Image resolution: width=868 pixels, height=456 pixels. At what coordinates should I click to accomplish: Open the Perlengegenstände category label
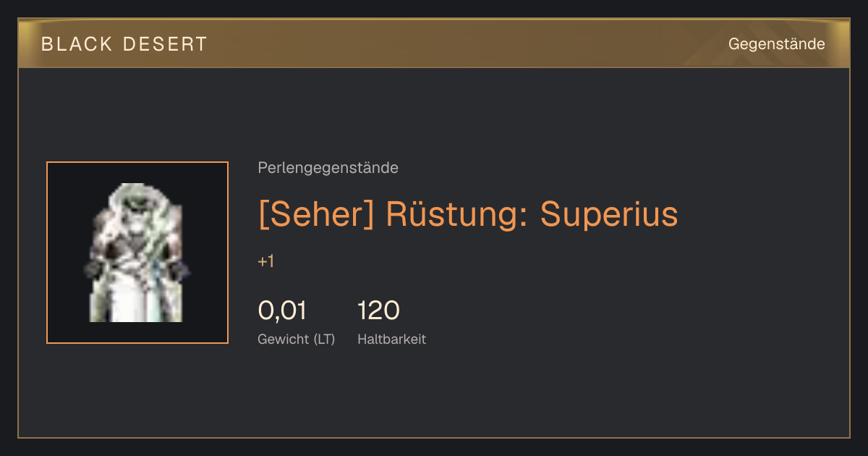point(328,168)
